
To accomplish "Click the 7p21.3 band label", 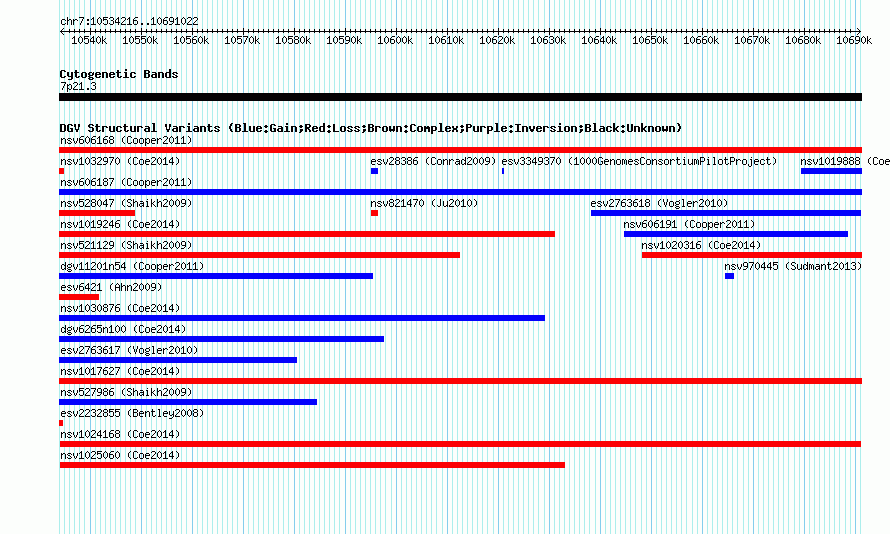I will [78, 86].
